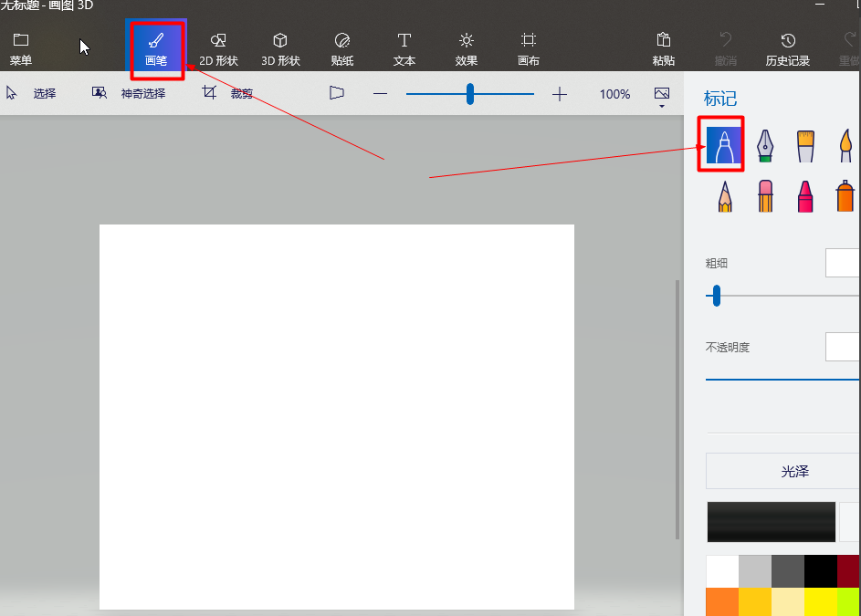Open the 文本 text tab
Image resolution: width=861 pixels, height=616 pixels.
(404, 49)
